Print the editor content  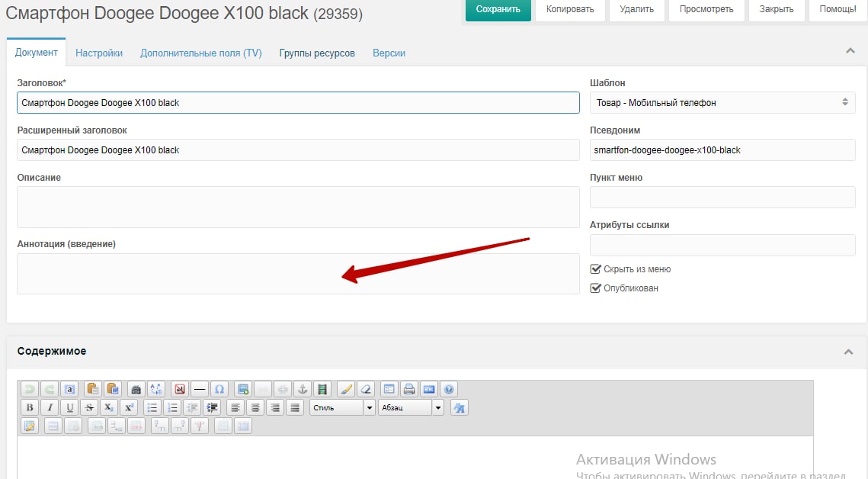pyautogui.click(x=409, y=389)
